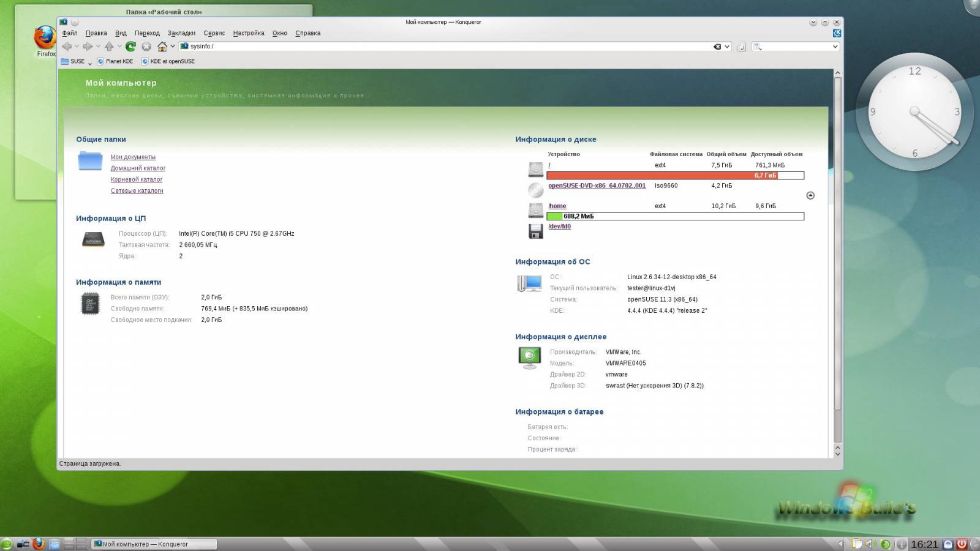Click the green /home usage bar
Screen dimensions: 980x551
tap(554, 216)
